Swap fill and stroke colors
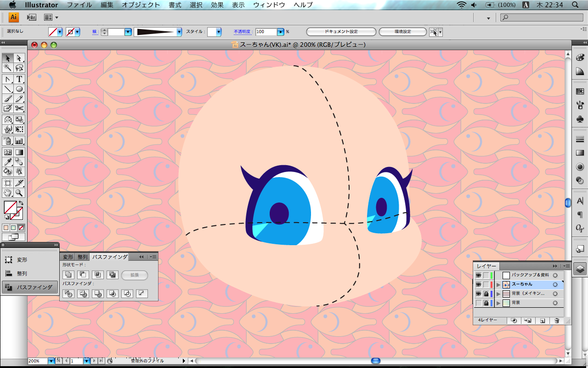Image resolution: width=588 pixels, height=368 pixels. (x=21, y=203)
